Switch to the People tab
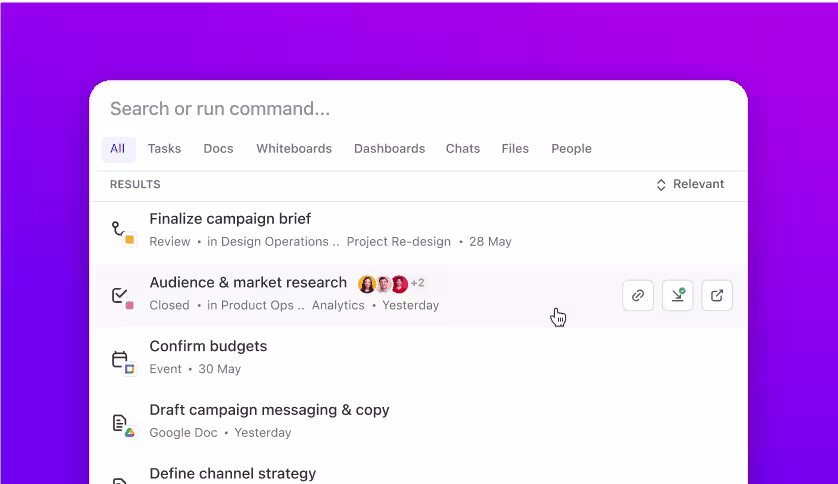 tap(571, 149)
